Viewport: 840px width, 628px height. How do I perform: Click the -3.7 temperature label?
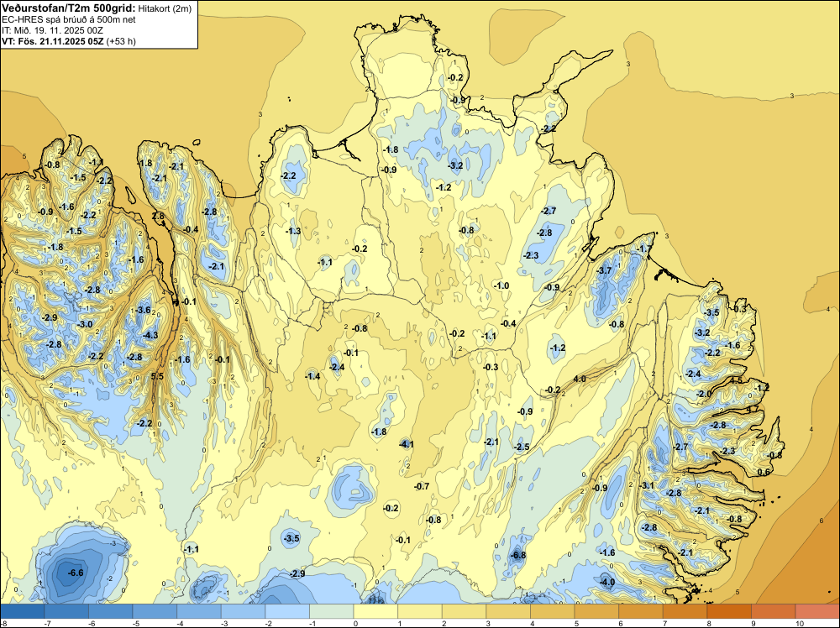tap(604, 270)
